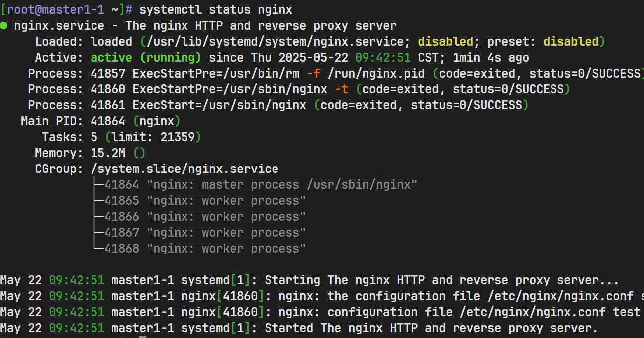The height and width of the screenshot is (338, 644).
Task: Select worker process 41866 in CGroup tree
Action: tap(205, 217)
